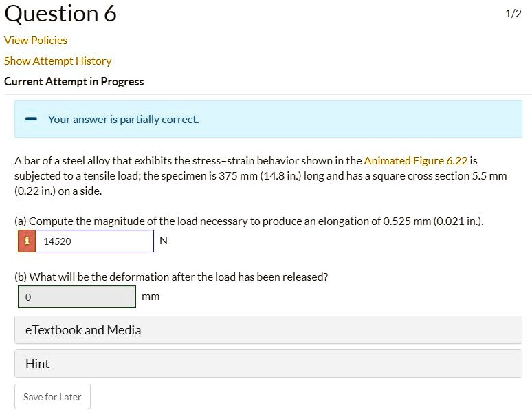Click the N unit label after load field
The height and width of the screenshot is (412, 532).
[x=163, y=241]
